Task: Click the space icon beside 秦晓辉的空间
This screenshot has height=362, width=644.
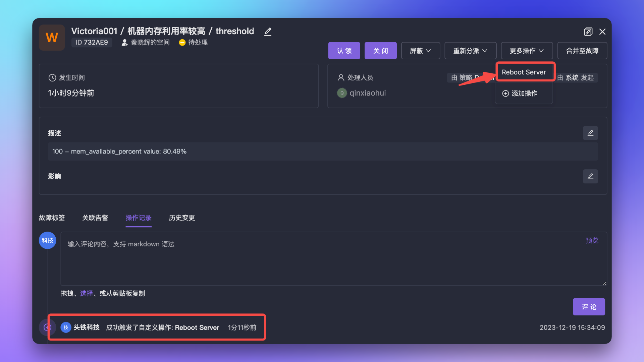Action: (124, 43)
